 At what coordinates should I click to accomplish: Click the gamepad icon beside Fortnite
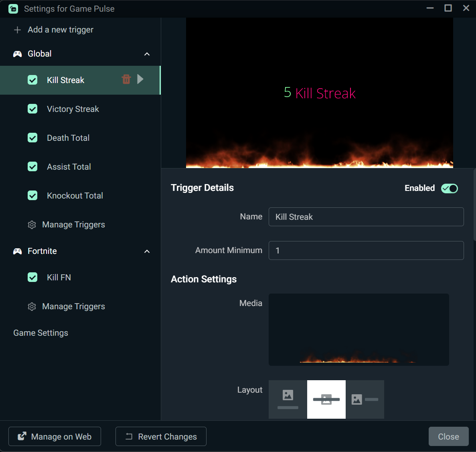(x=17, y=251)
